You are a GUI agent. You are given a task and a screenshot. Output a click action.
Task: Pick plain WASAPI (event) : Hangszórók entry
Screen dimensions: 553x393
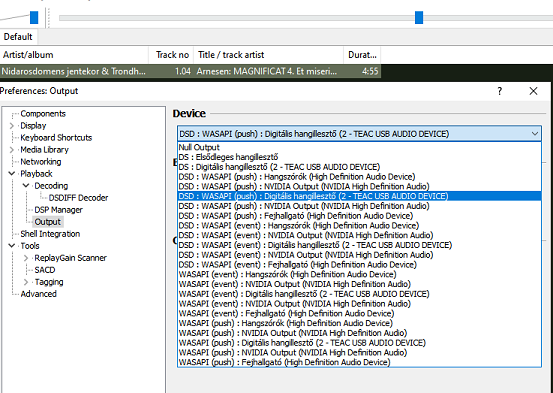coord(359,274)
